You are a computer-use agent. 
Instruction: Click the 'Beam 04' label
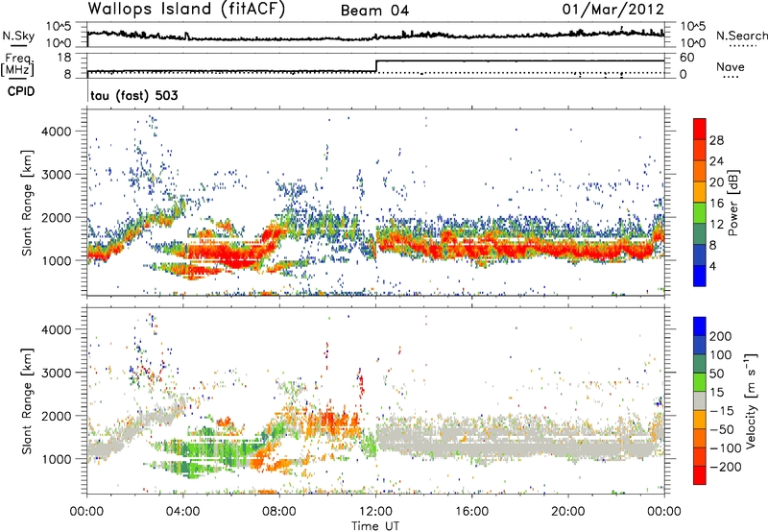(x=374, y=11)
